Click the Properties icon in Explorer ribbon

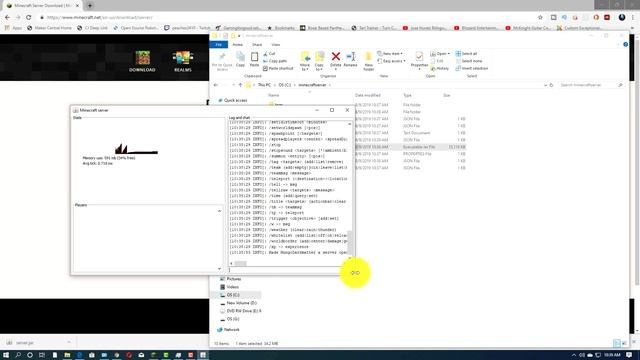point(419,60)
